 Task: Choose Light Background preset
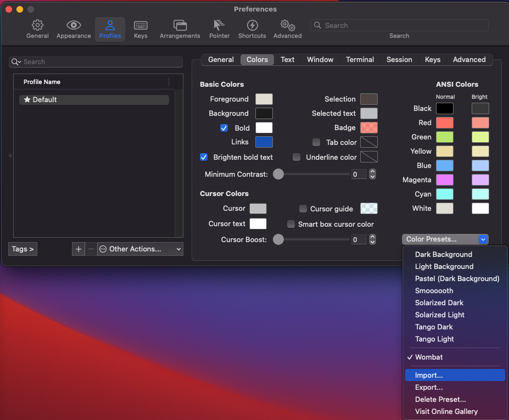[x=455, y=266]
